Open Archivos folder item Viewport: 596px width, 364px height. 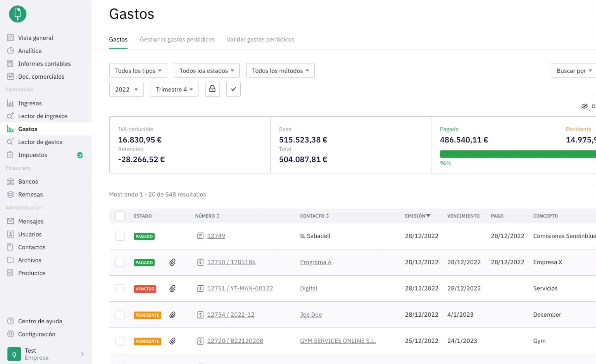pos(30,260)
